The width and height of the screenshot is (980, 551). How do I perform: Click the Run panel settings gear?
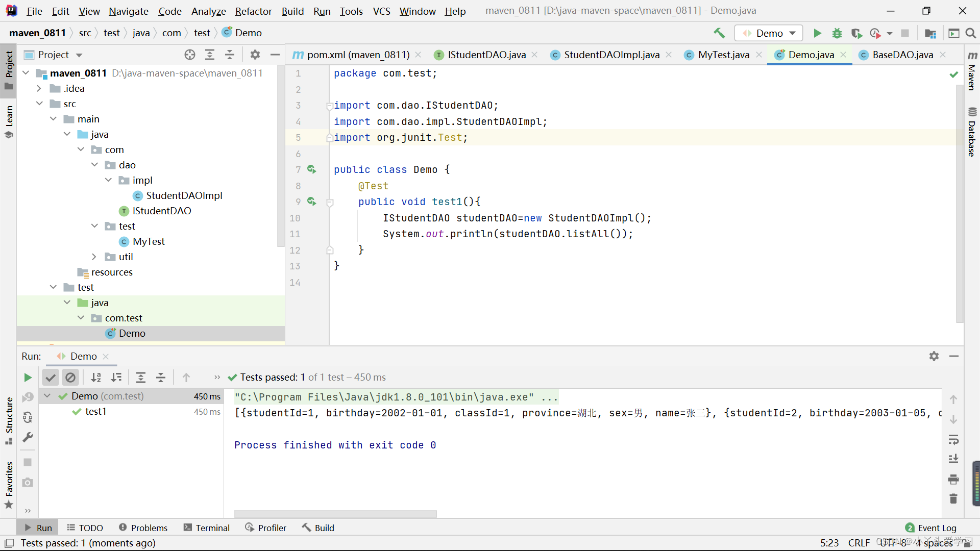coord(934,356)
